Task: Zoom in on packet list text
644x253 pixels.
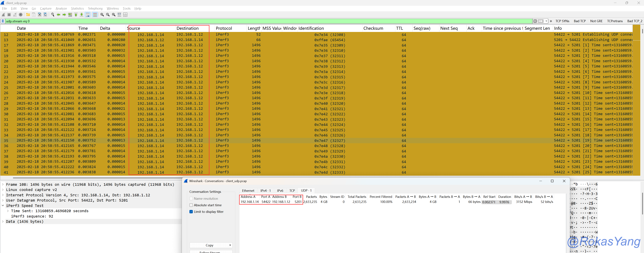Action: 102,15
